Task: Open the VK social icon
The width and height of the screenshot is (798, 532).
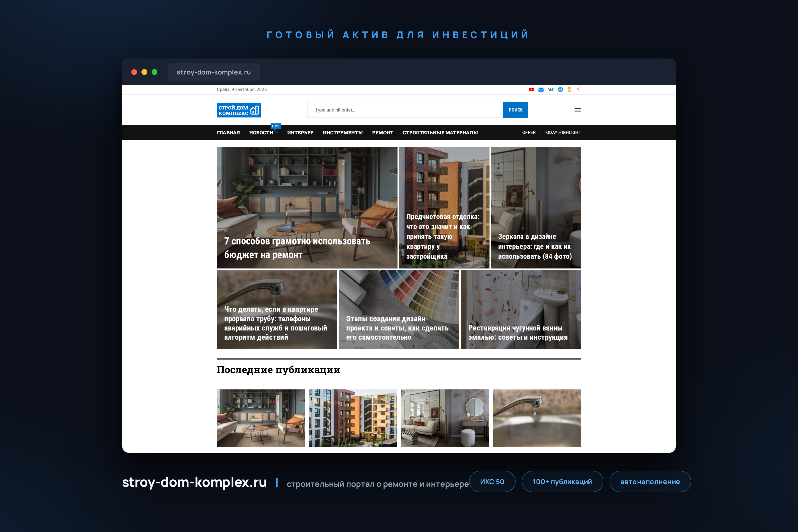Action: click(551, 90)
